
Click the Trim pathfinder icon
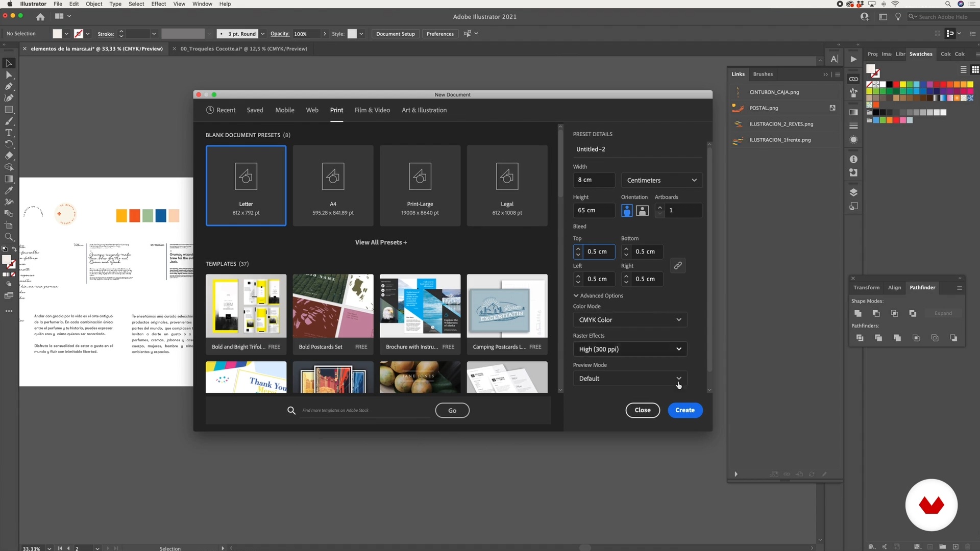[878, 338]
